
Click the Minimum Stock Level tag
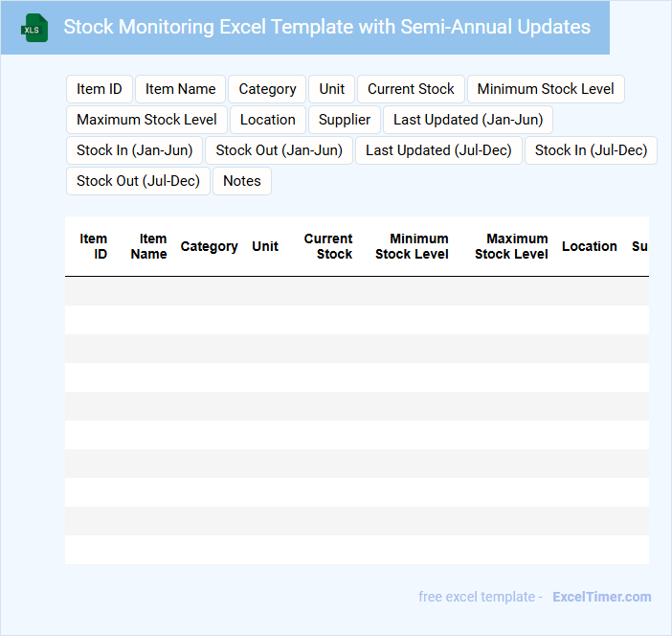(546, 89)
